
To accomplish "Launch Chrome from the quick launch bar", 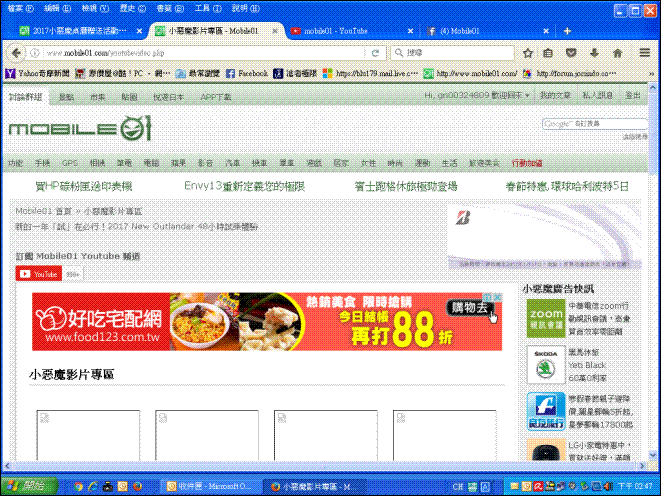I will tap(78, 487).
